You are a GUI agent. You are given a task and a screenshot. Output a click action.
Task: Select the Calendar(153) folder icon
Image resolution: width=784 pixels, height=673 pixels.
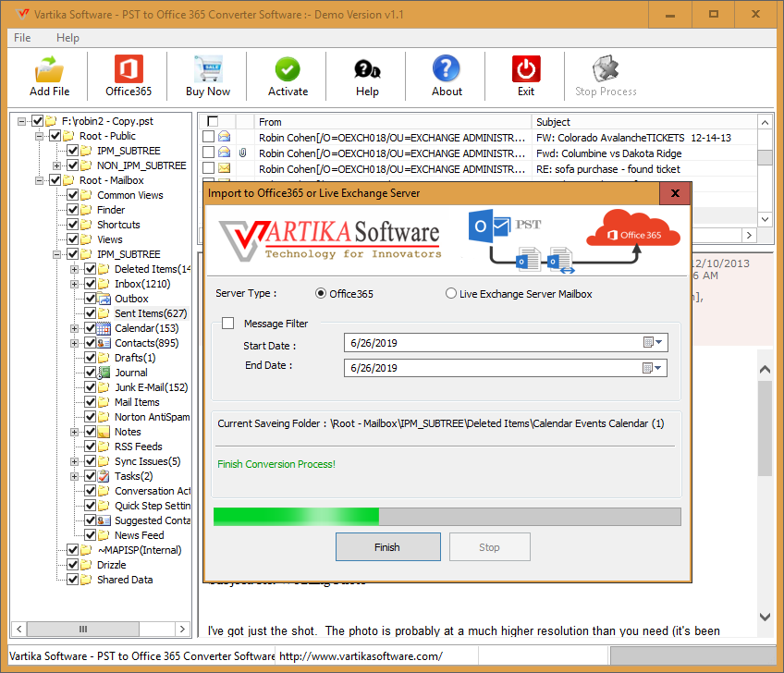[x=104, y=328]
